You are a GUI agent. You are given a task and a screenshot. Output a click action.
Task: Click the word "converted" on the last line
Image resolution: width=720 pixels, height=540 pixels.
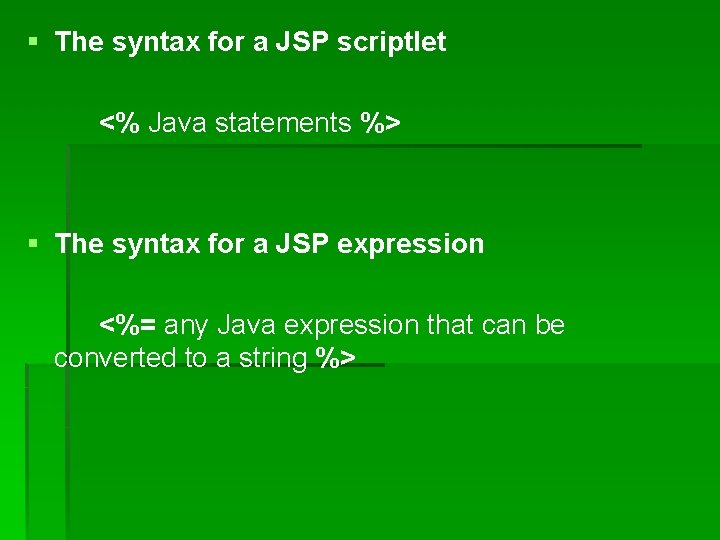click(x=115, y=358)
